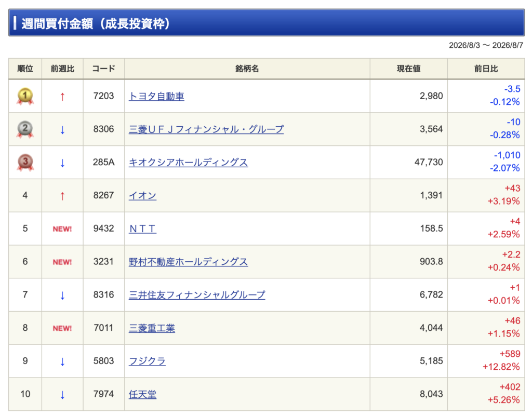Click the bronze rank 3 medal icon
532x416 pixels.
coord(25,163)
